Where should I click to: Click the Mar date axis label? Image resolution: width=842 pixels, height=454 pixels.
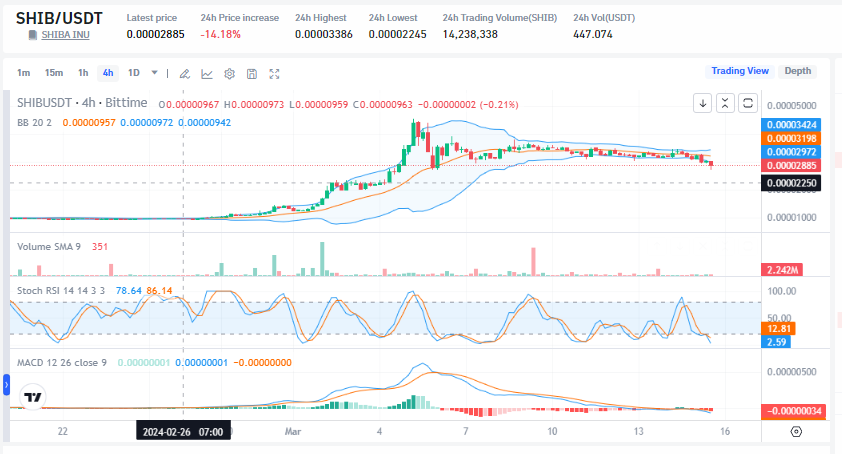point(293,431)
